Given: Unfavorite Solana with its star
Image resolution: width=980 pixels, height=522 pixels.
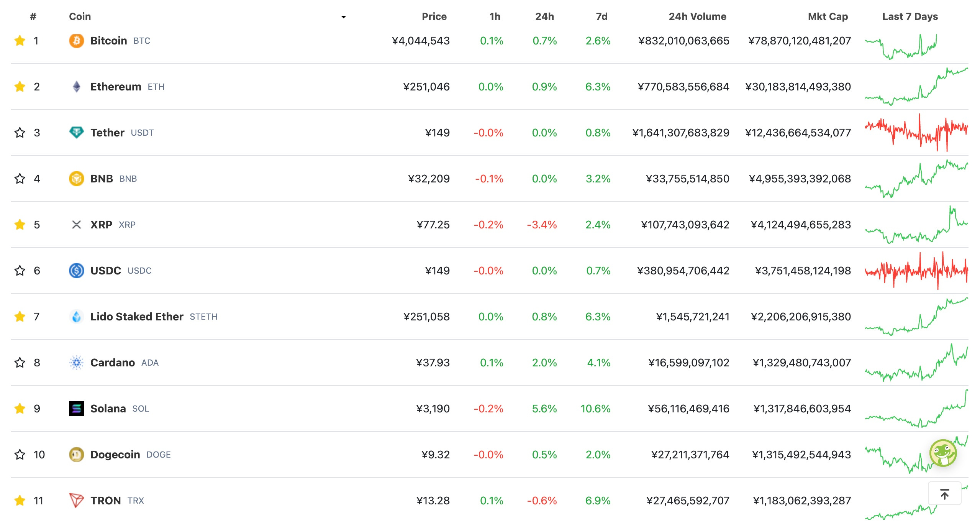Looking at the screenshot, I should click(x=20, y=409).
